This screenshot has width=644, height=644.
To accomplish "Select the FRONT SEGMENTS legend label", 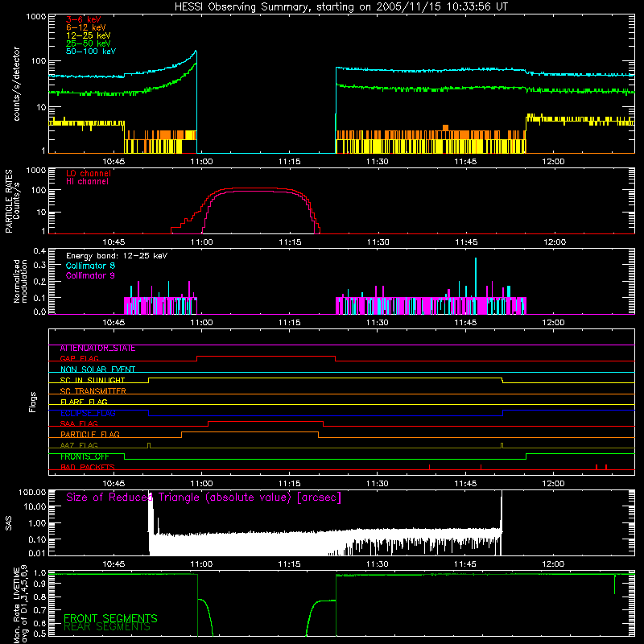I will pos(110,618).
